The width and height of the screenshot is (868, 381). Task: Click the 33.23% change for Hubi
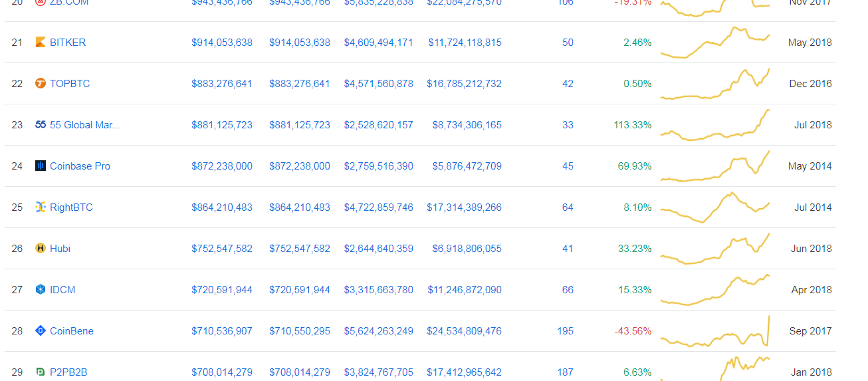click(635, 249)
